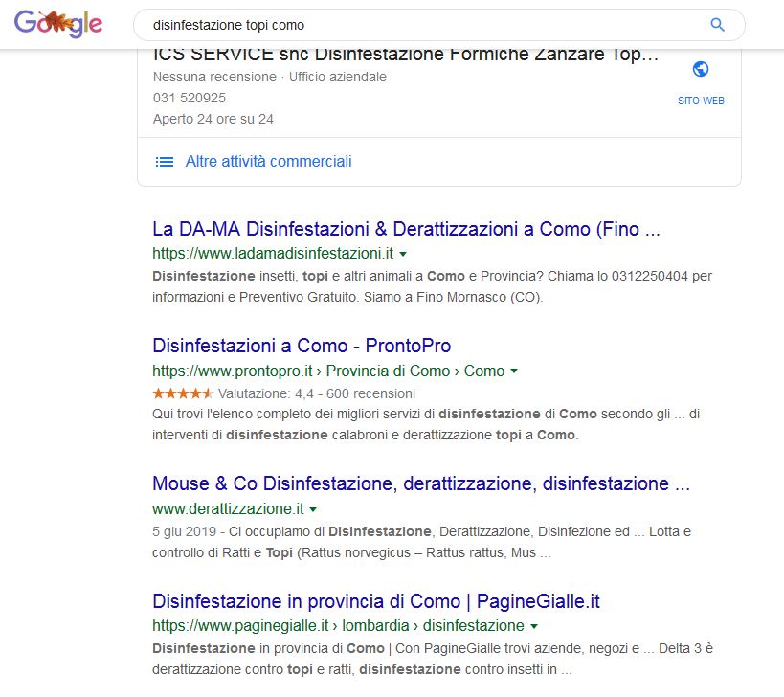
Task: Open Disinfestazione in provincia di Como PagineGialle result
Action: pos(376,601)
